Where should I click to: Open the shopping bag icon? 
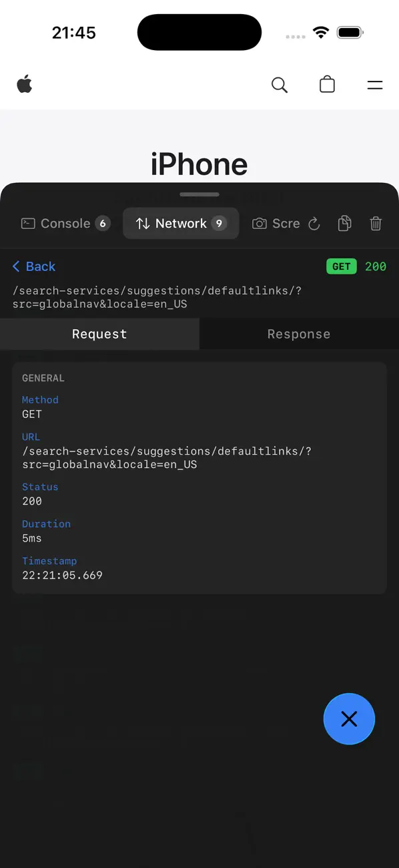327,84
